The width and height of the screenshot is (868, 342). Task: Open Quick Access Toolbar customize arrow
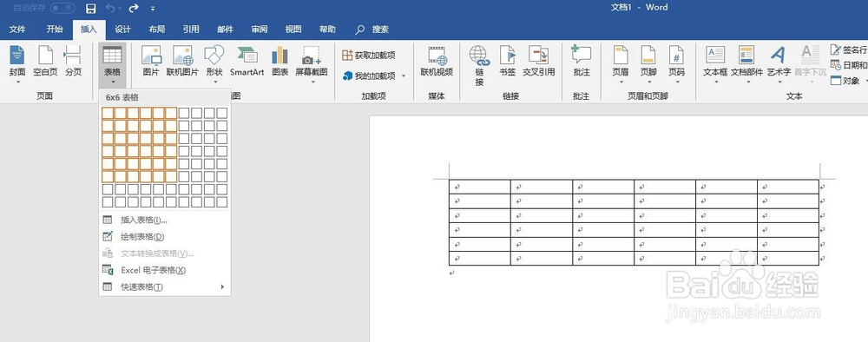(153, 9)
